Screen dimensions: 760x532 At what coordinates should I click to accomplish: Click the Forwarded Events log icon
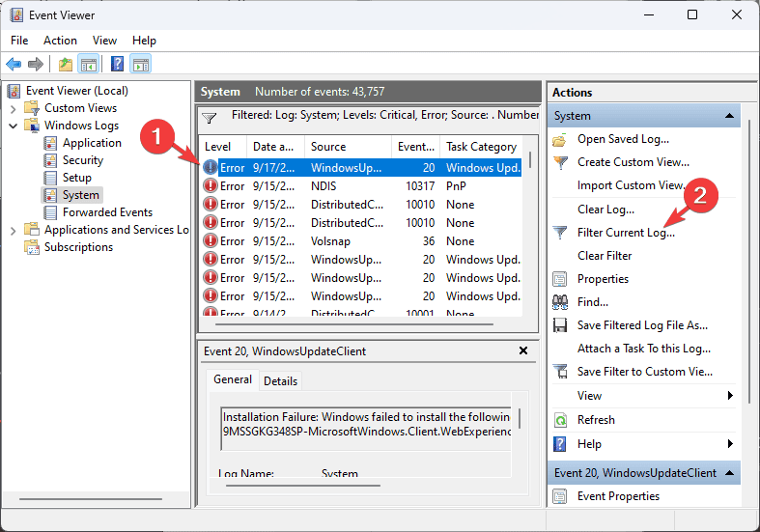[50, 212]
